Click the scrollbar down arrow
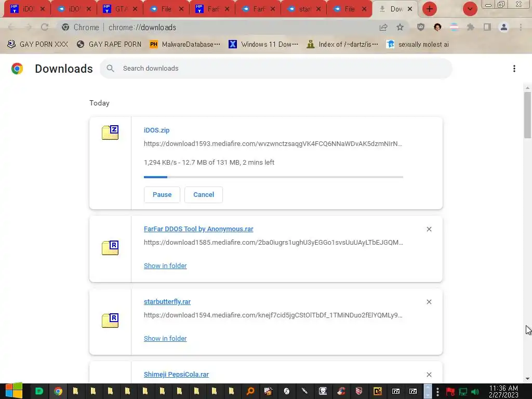 (x=527, y=379)
